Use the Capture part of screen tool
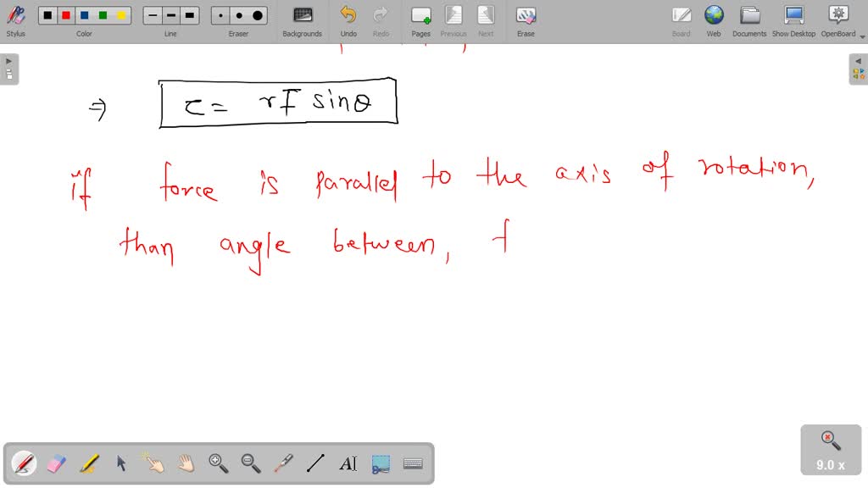The image size is (868, 488). point(380,463)
